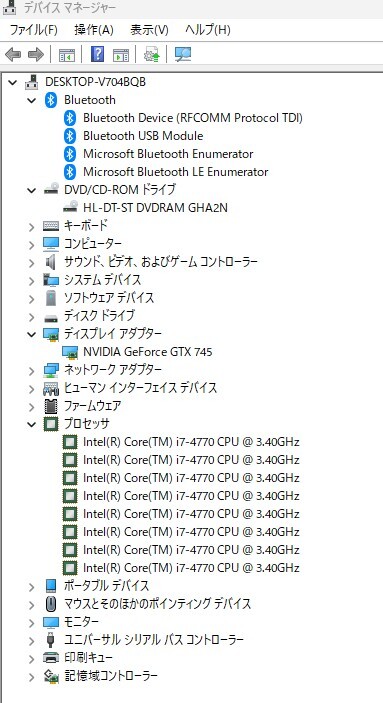
Task: Select HL-DT-ST DVDRAM GHA2N device
Action: click(x=155, y=208)
